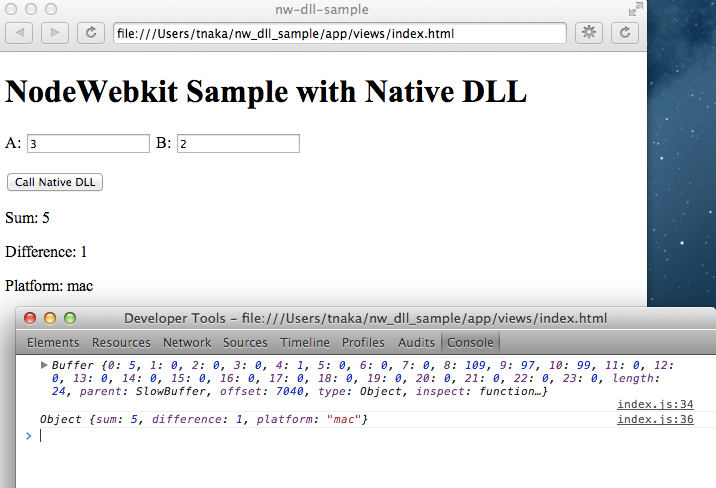Switch to the Profiles tab
This screenshot has width=716, height=488.
363,342
